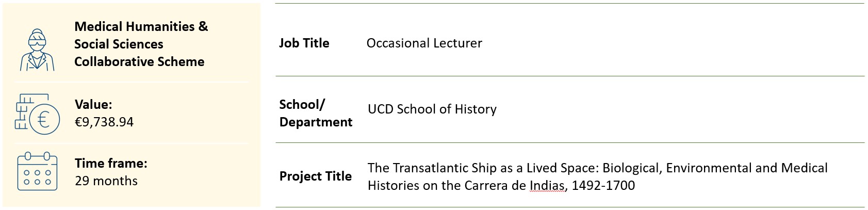Click the "Job Title" row label

tap(304, 43)
